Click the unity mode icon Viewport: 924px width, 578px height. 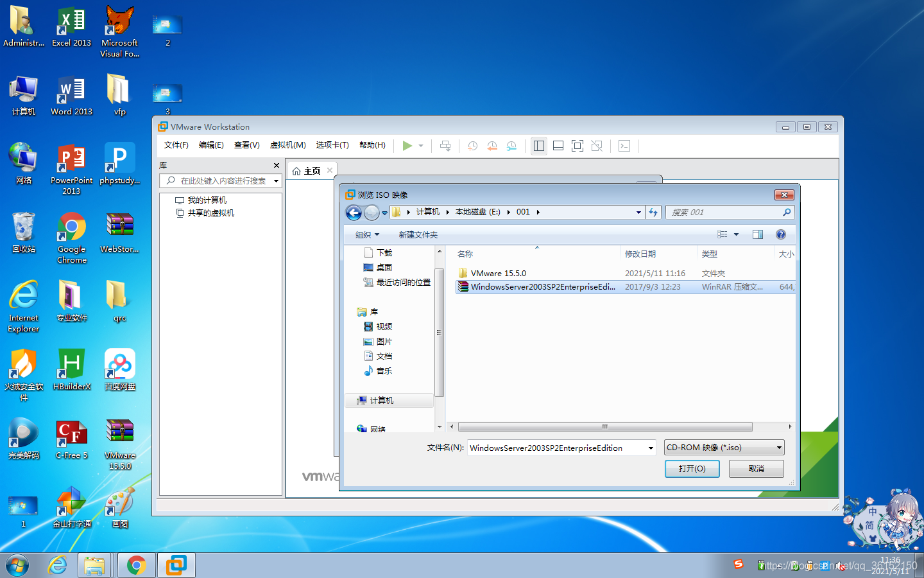click(x=597, y=146)
